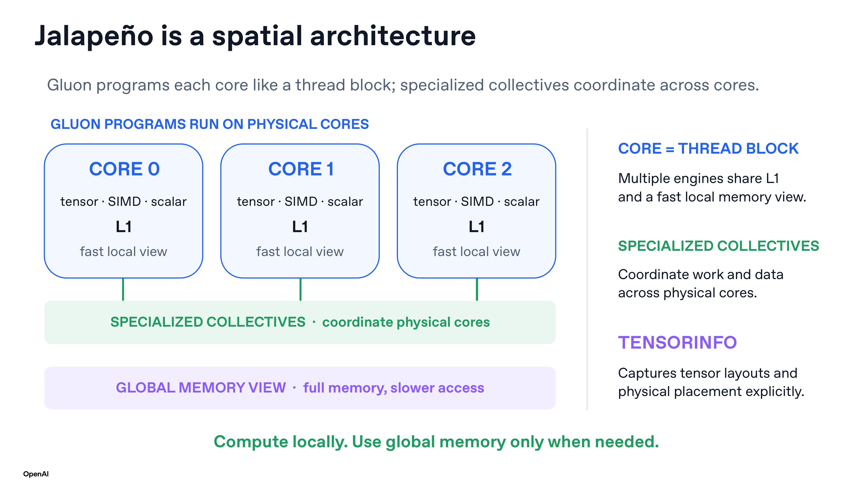
Task: Select the subtitle about Gluon programs each core
Action: click(x=403, y=85)
